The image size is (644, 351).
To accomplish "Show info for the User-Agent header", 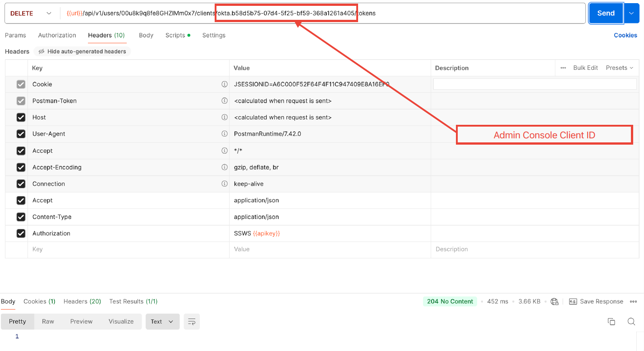I will point(224,134).
